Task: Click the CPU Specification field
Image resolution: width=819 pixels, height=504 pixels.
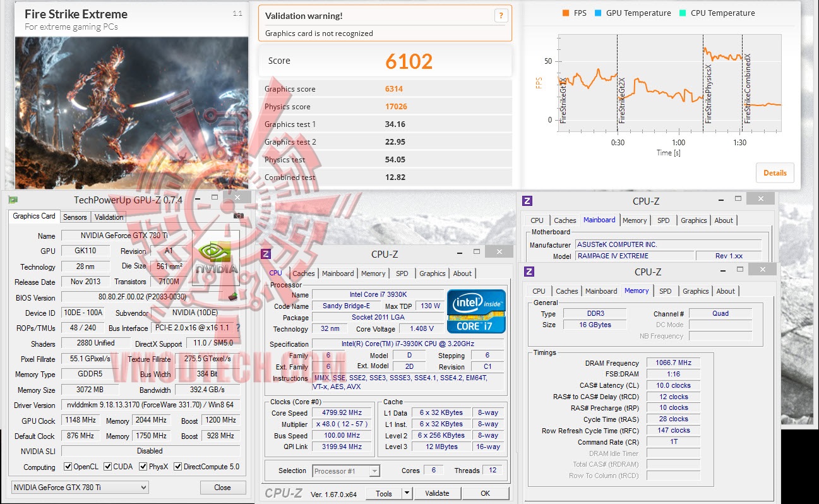Action: [409, 344]
